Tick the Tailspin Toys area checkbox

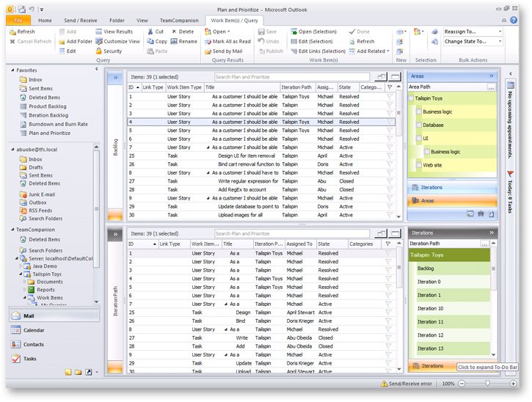(411, 98)
